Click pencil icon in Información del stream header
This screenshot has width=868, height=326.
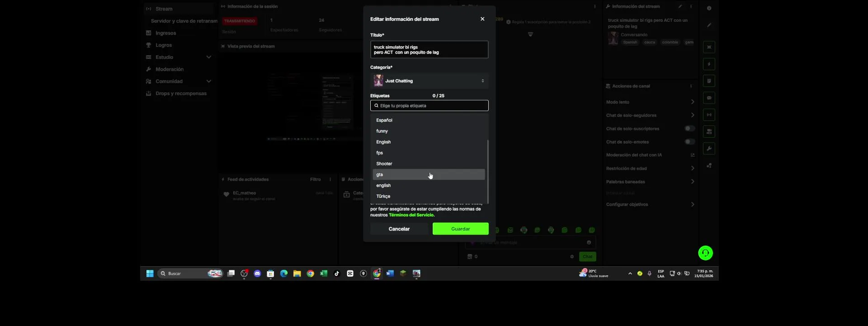pyautogui.click(x=680, y=6)
